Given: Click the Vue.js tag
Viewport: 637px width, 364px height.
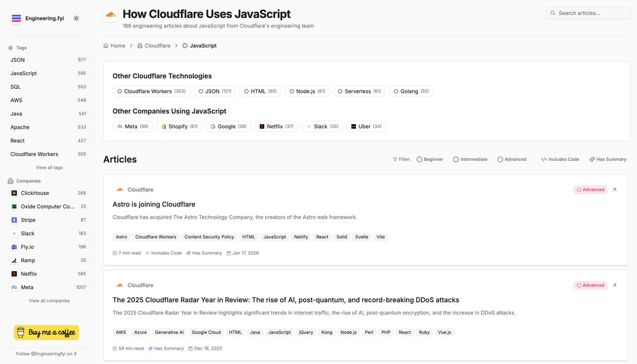Looking at the screenshot, I should click(444, 332).
